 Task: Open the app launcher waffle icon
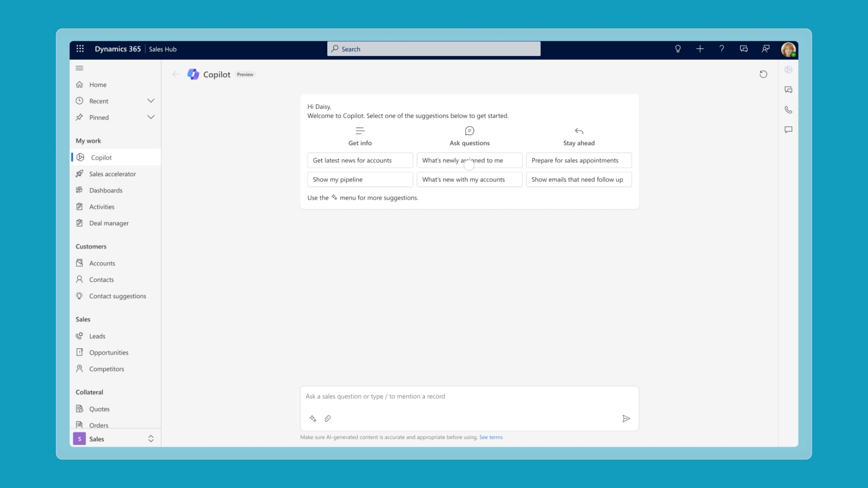pyautogui.click(x=80, y=48)
